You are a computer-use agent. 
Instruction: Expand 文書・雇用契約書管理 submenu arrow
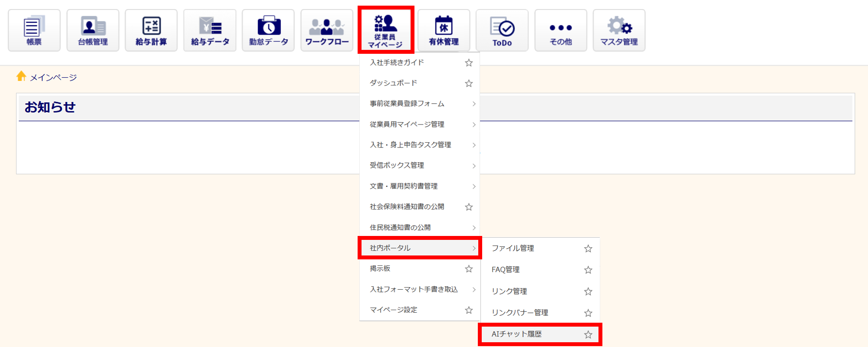[474, 187]
